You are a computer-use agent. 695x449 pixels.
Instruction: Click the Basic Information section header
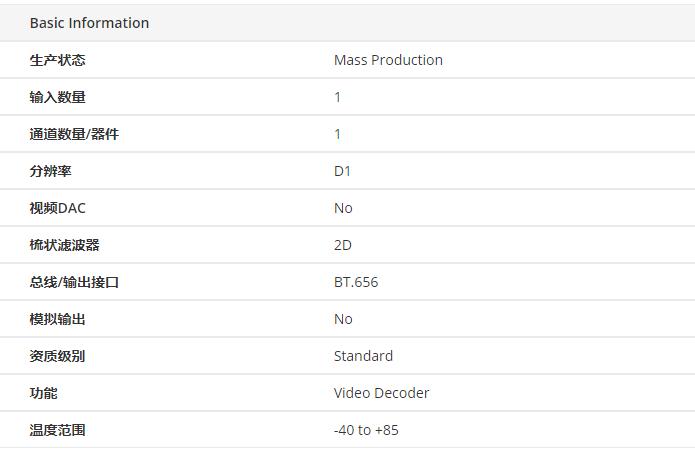coord(89,23)
